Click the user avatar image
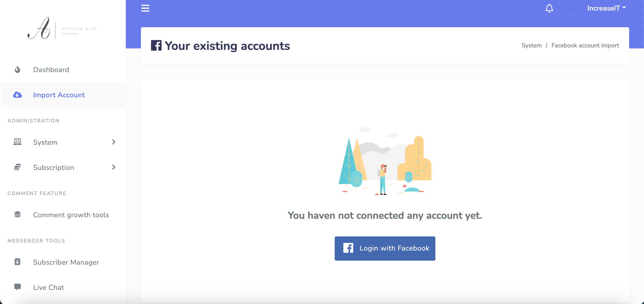This screenshot has height=304, width=644. tap(573, 9)
